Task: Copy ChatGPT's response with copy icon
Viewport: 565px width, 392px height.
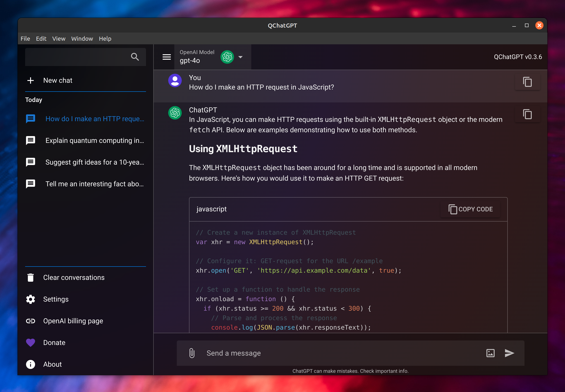Action: 527,114
